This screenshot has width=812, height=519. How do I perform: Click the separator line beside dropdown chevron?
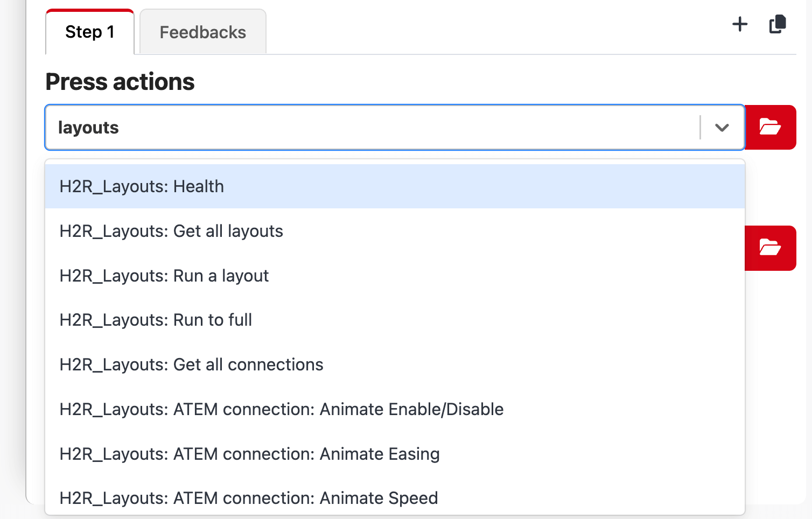click(x=700, y=128)
